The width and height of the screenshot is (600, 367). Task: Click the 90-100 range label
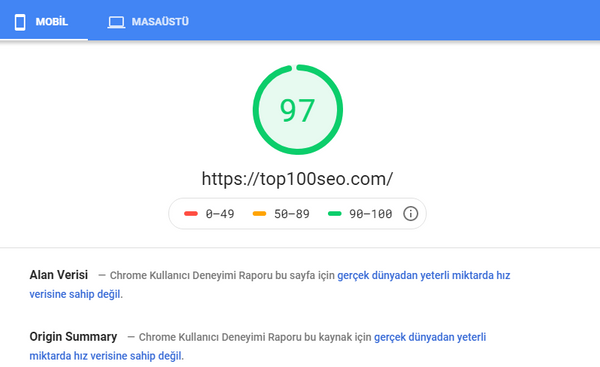[370, 214]
